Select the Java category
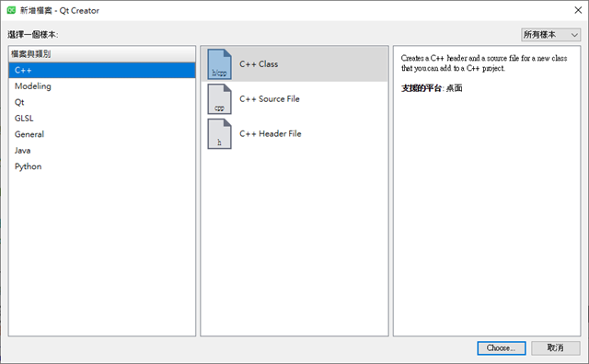 102,151
